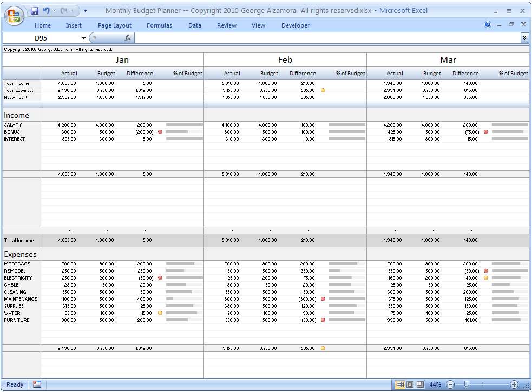Viewport: 532px width, 392px height.
Task: Click the zoom slider handle
Action: tap(467, 384)
